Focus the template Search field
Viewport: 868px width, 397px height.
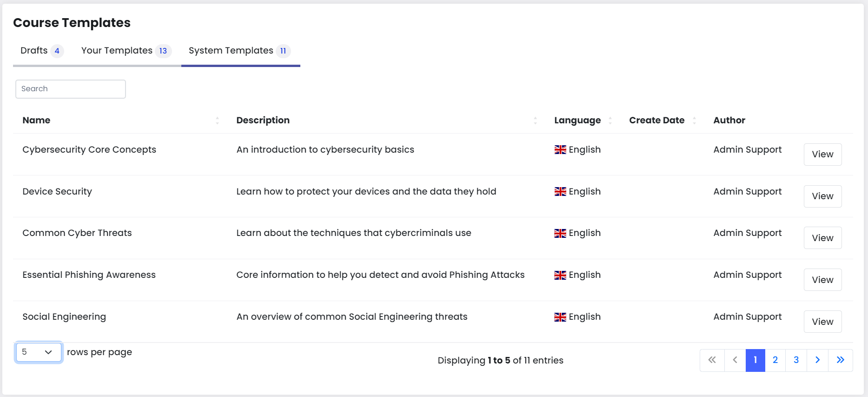click(71, 89)
